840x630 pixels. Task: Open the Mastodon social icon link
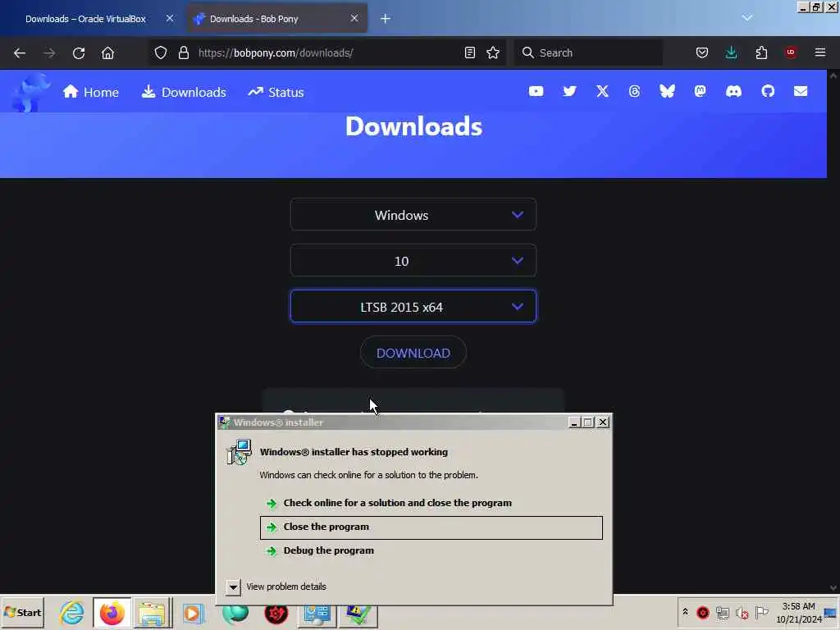click(701, 91)
